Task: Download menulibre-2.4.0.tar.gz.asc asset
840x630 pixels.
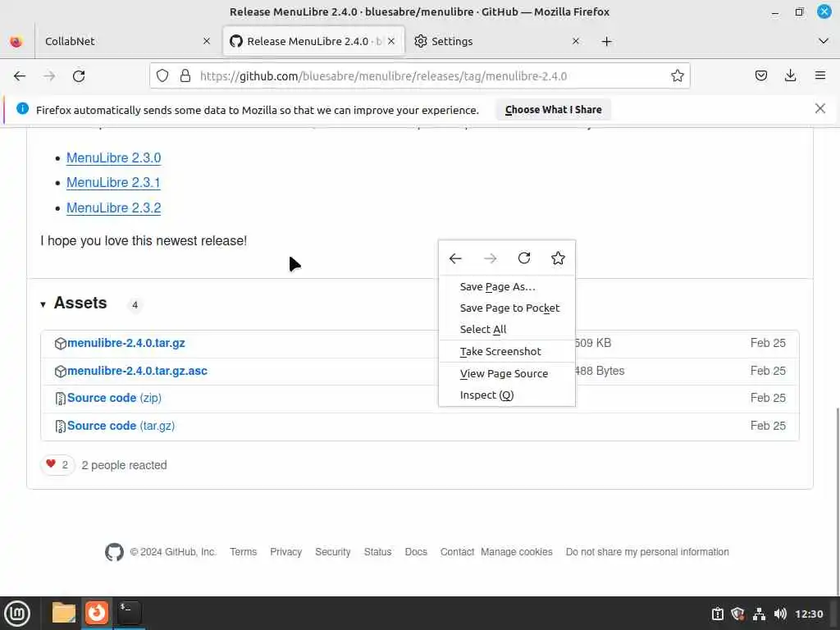Action: pyautogui.click(x=137, y=372)
